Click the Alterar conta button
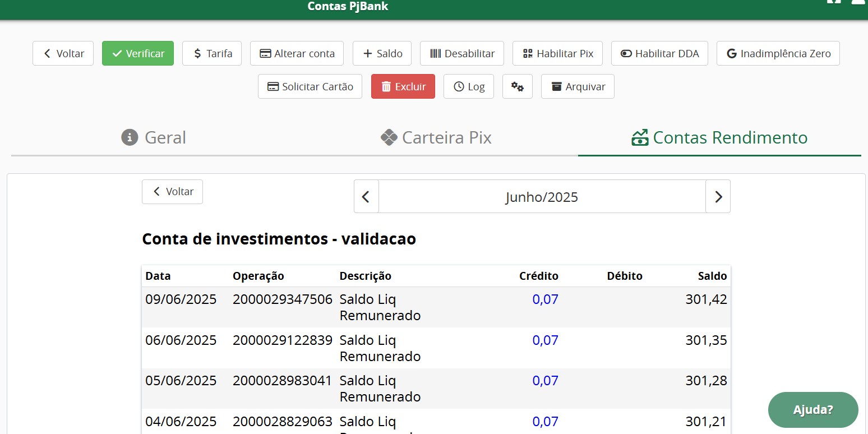Screen dimensions: 868x434 click(x=297, y=54)
